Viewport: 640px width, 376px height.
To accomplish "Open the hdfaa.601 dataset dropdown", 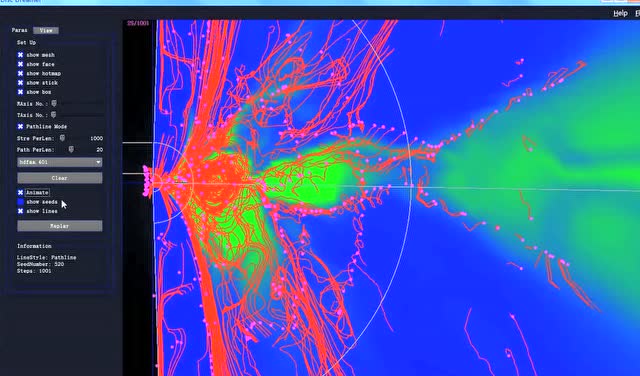I will tap(60, 162).
